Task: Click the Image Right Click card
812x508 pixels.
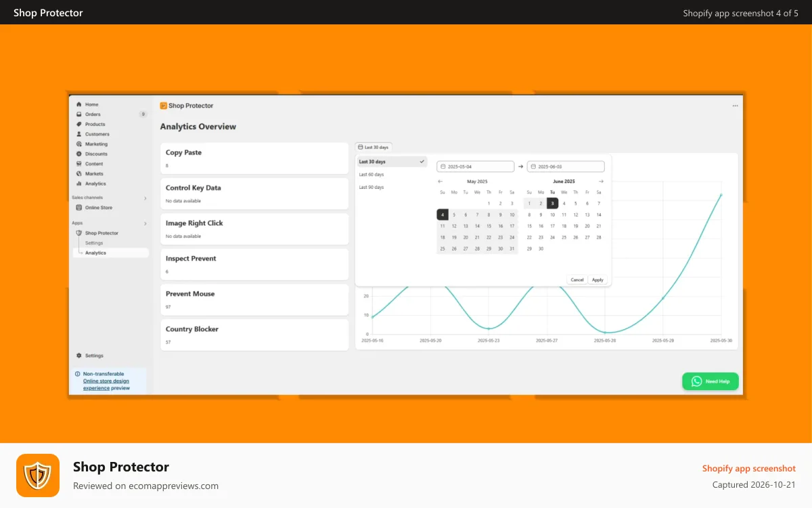Action: pyautogui.click(x=254, y=229)
